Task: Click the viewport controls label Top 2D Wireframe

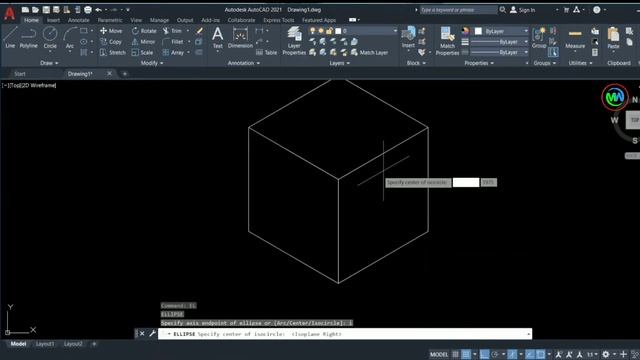Action: [x=29, y=85]
